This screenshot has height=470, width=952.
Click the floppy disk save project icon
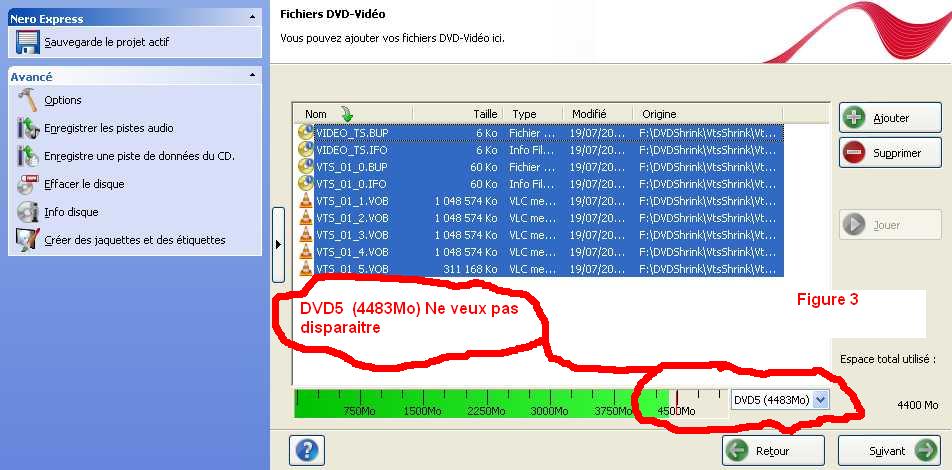pyautogui.click(x=27, y=42)
